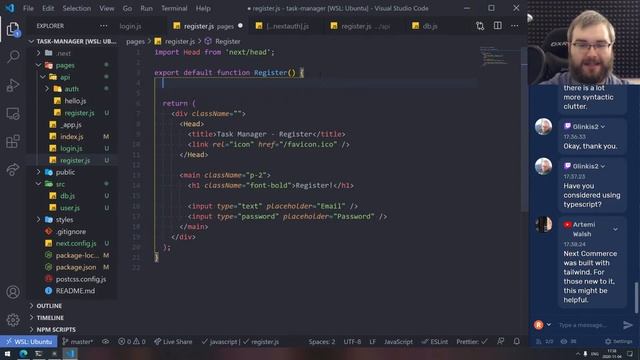Open editor more actions ellipsis

515,26
